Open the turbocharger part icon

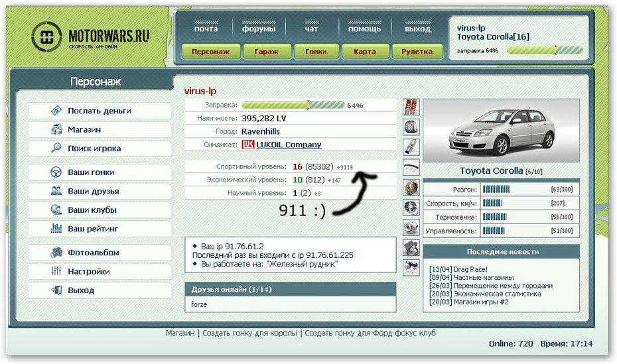point(411,227)
